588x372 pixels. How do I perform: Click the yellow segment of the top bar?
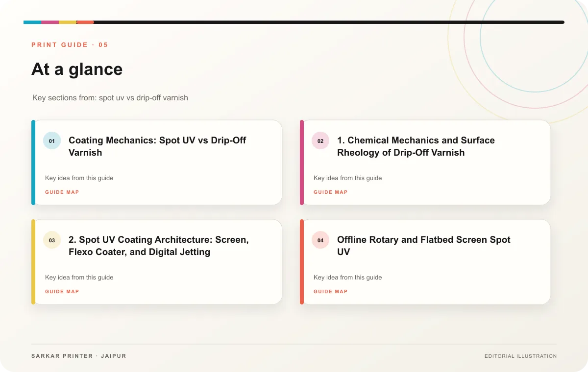tap(68, 22)
